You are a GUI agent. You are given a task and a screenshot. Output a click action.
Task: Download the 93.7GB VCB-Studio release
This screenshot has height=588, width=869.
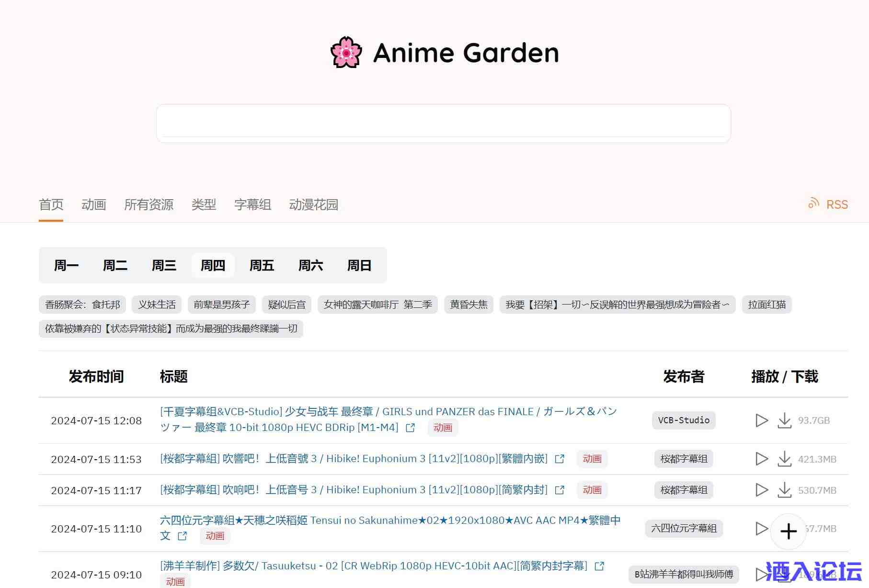tap(784, 420)
